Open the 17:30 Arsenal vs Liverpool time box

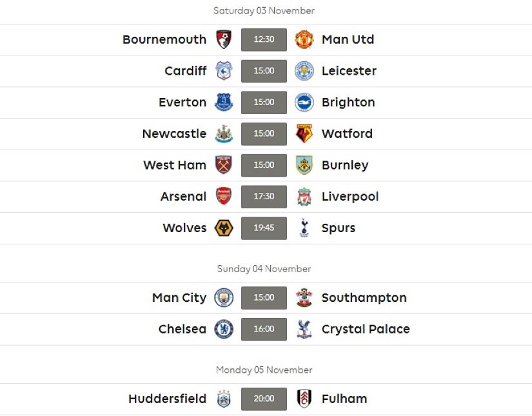click(264, 197)
